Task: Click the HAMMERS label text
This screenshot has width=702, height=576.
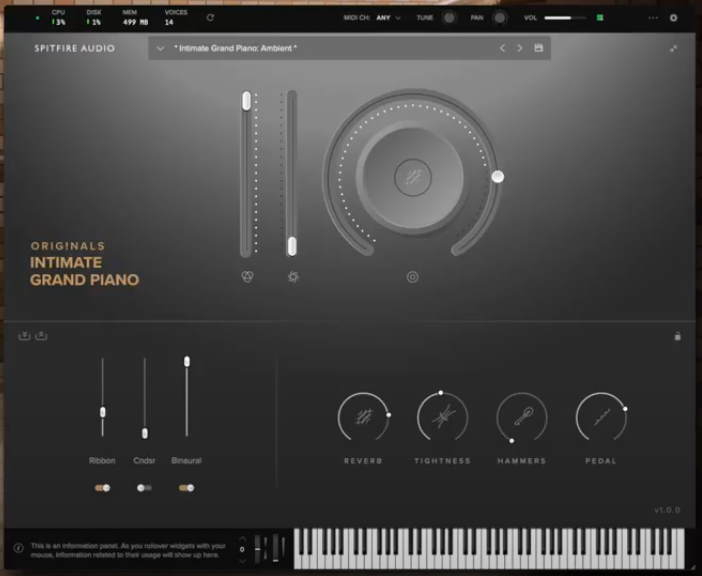Action: (522, 461)
